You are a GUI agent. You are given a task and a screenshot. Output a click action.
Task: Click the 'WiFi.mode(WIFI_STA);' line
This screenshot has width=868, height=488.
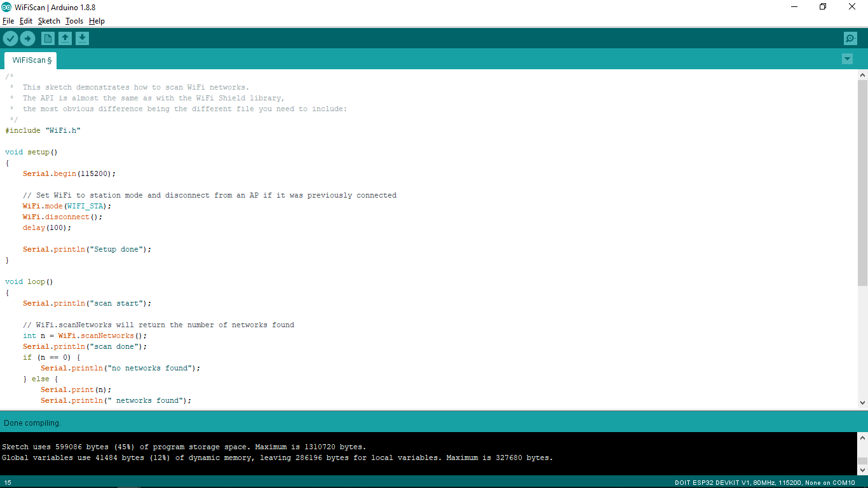67,206
